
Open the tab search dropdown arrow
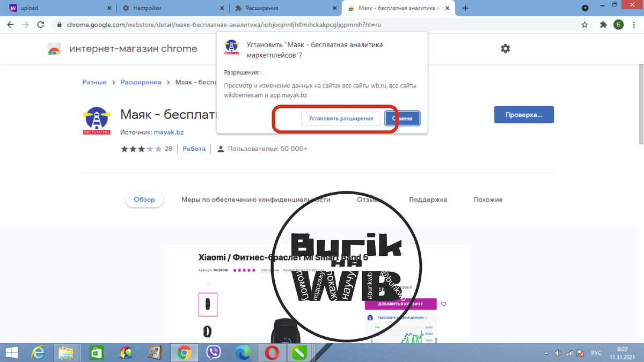tap(585, 8)
